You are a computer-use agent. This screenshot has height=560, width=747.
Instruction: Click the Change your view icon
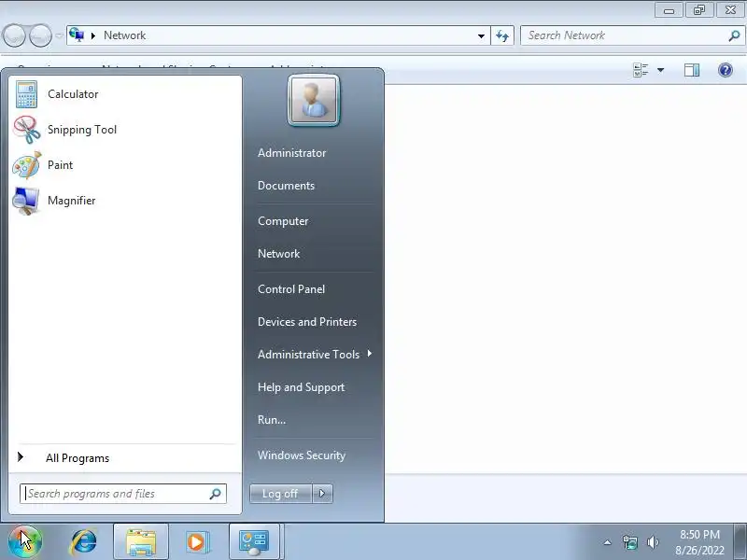641,71
